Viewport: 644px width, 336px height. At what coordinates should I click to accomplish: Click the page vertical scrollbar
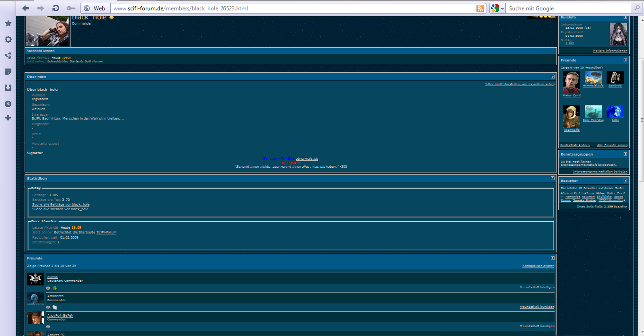coord(641,142)
